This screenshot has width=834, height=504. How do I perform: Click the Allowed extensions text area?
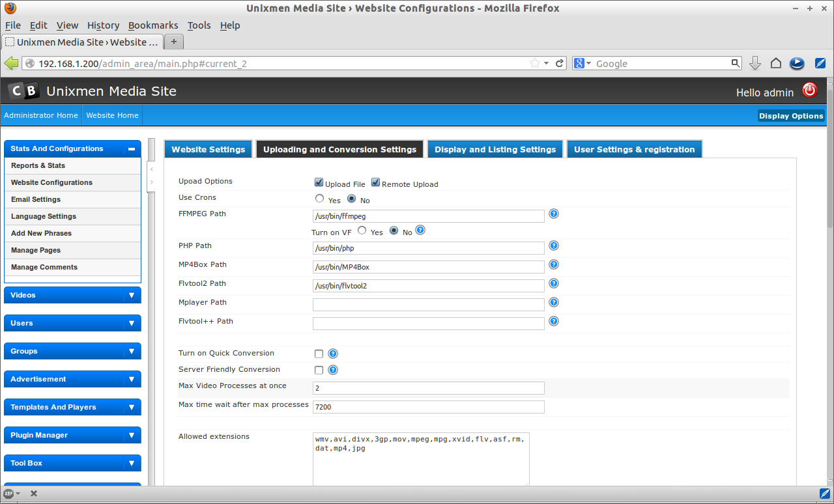pos(421,460)
